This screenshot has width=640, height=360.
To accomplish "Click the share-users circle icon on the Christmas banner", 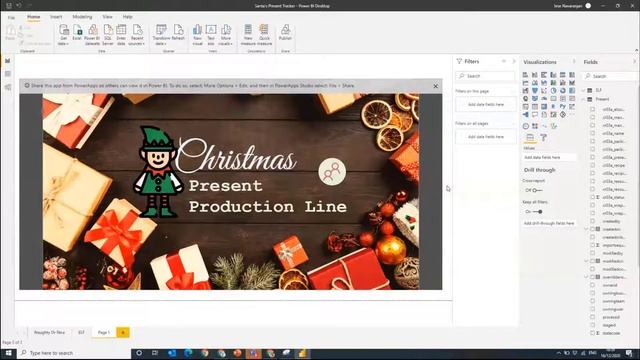I will 332,172.
